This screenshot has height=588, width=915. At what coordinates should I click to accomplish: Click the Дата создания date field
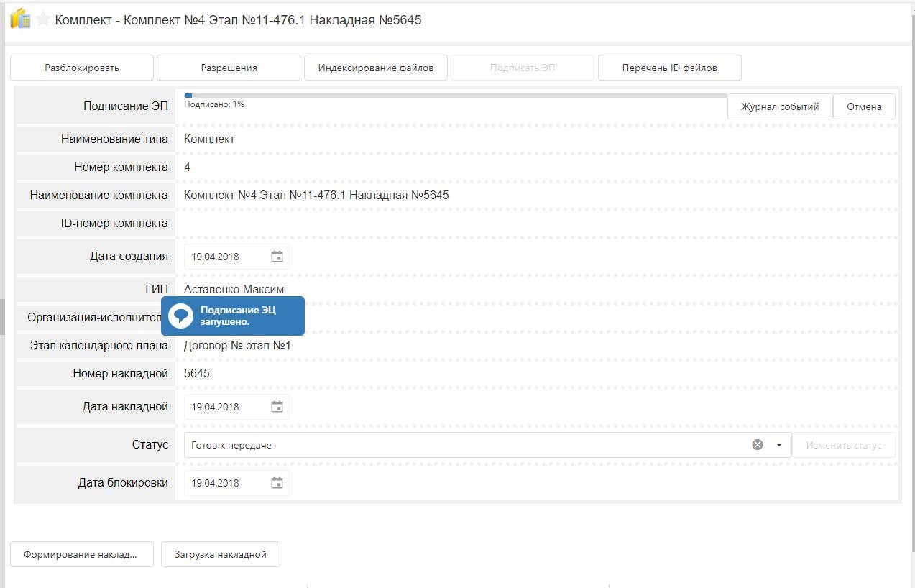pos(237,257)
